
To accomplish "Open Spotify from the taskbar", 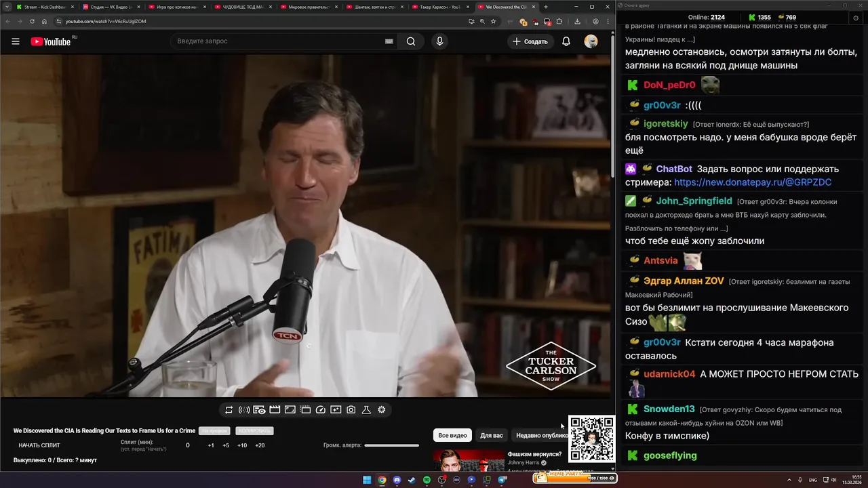I will (427, 480).
